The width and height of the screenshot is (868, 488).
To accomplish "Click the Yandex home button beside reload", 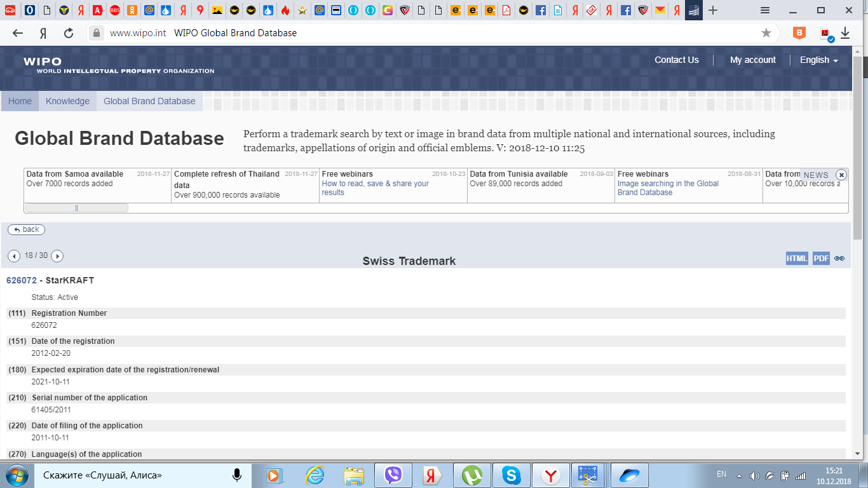I will click(x=43, y=33).
